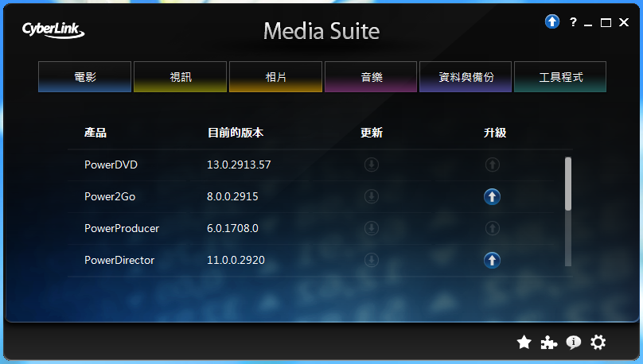The image size is (643, 364).
Task: Click the 目前的版本 column header
Action: point(236,133)
